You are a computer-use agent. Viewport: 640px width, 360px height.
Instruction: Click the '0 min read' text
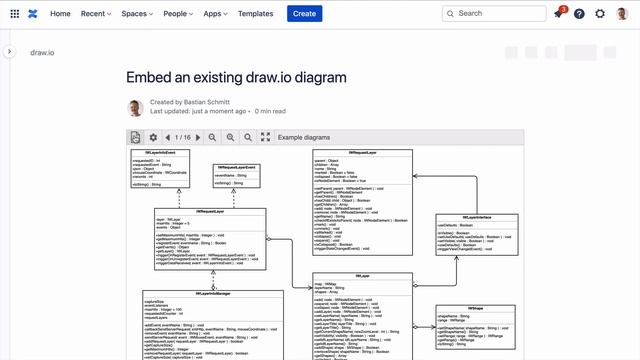click(x=270, y=111)
